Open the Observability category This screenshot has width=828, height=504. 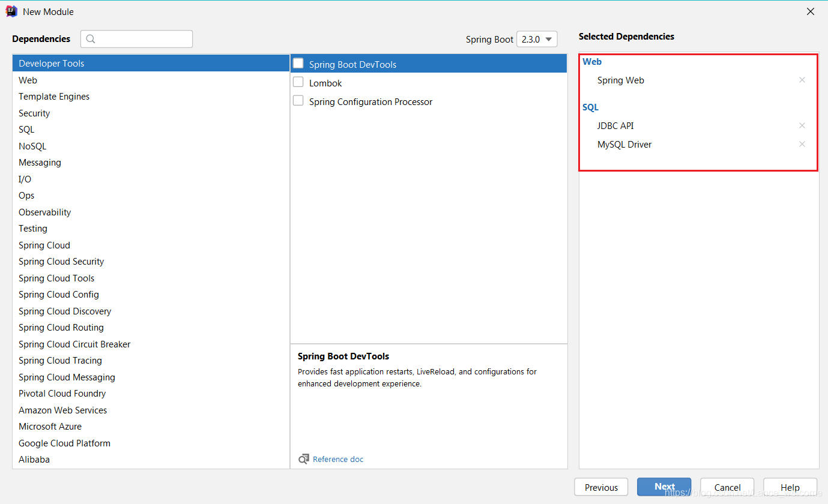tap(151, 212)
